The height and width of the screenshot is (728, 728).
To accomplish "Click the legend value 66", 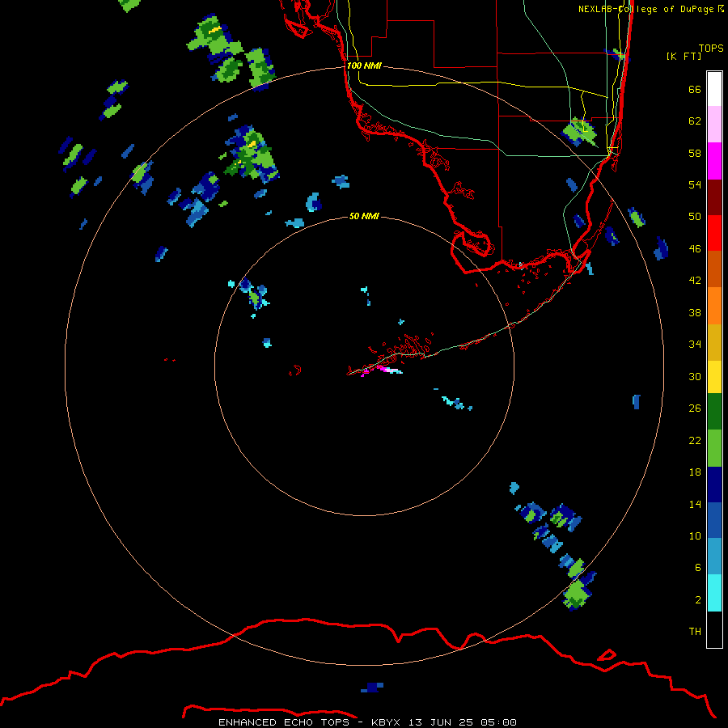I will [x=695, y=89].
